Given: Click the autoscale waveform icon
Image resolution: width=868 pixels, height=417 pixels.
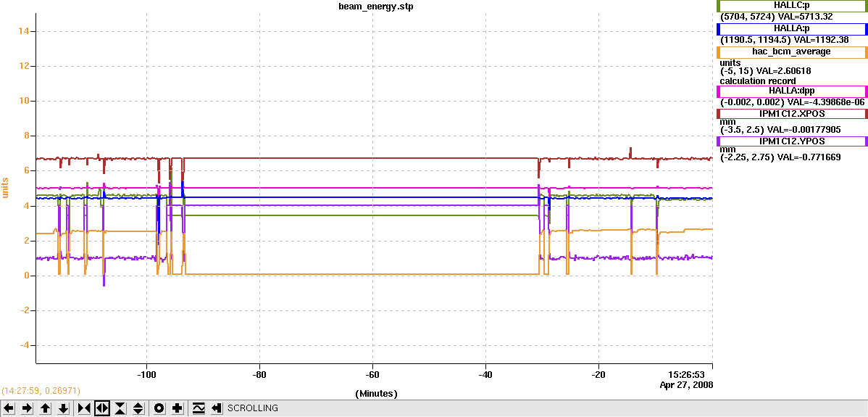Looking at the screenshot, I should point(199,408).
